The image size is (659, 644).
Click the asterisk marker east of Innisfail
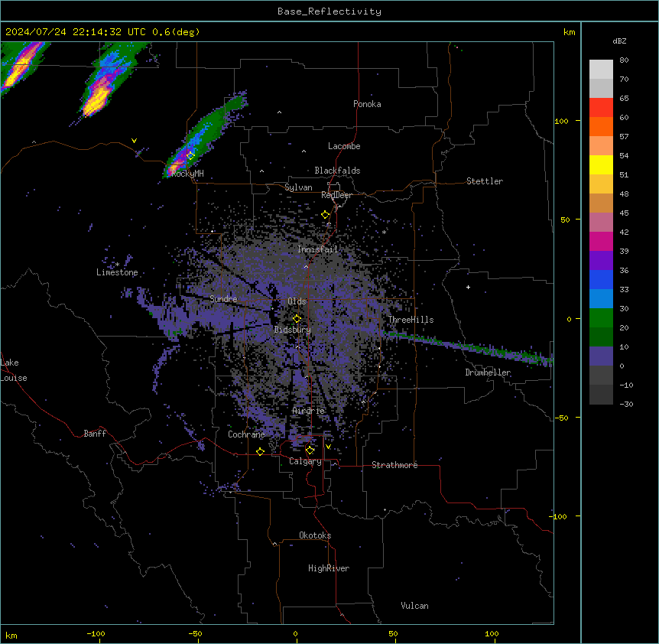coord(384,232)
